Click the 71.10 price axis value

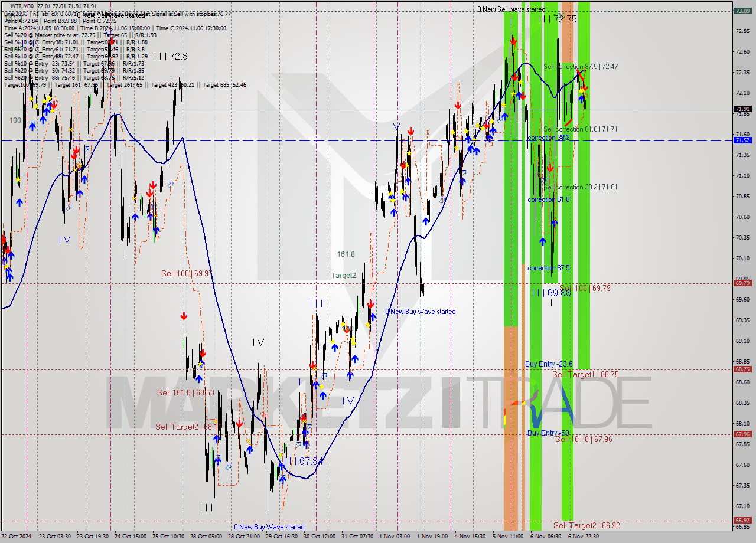742,175
